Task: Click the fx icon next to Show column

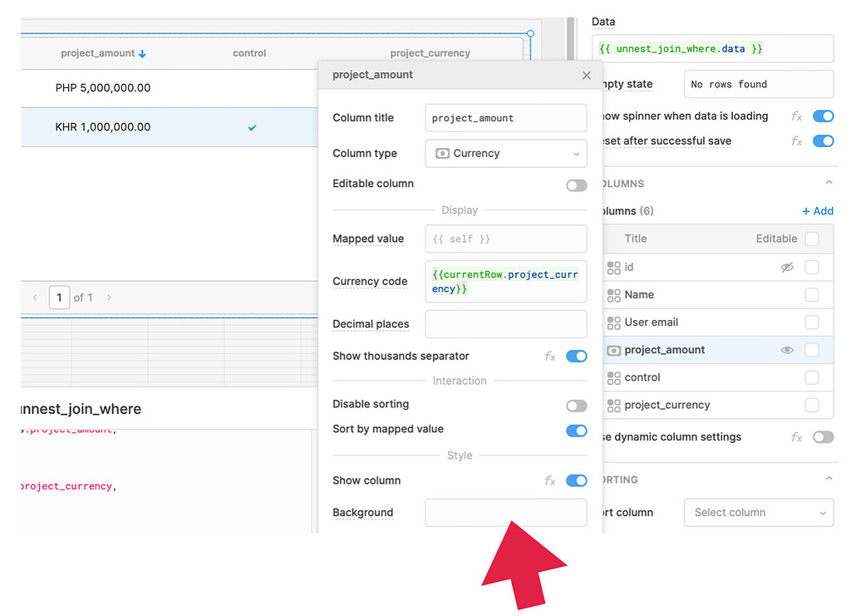Action: click(549, 480)
